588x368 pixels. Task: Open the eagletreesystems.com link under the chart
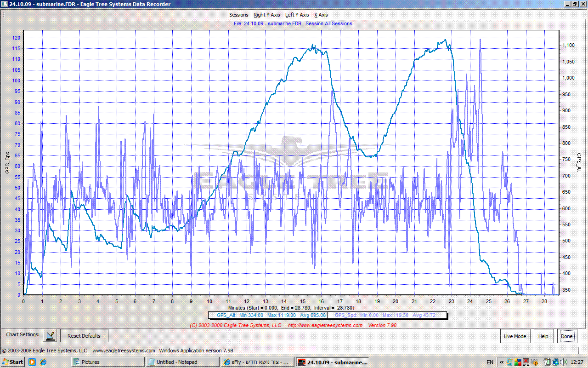click(325, 325)
